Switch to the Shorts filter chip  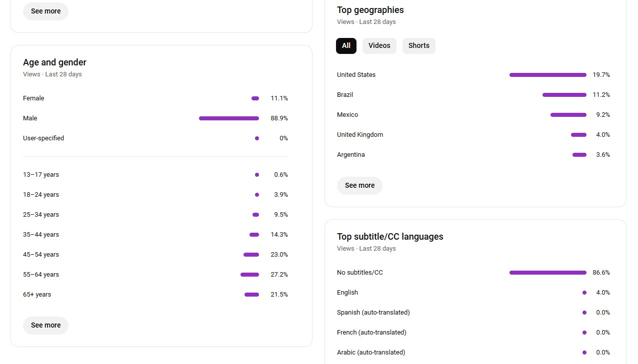[x=419, y=45]
